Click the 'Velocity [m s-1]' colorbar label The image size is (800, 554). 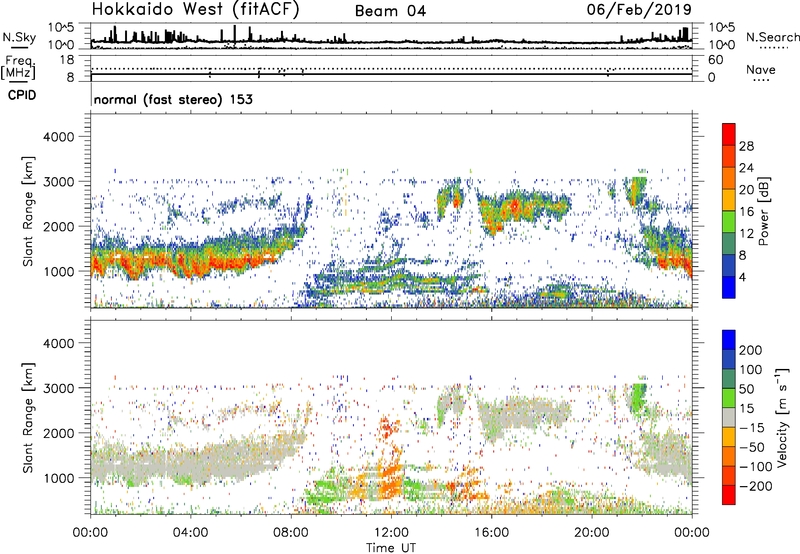tap(782, 417)
